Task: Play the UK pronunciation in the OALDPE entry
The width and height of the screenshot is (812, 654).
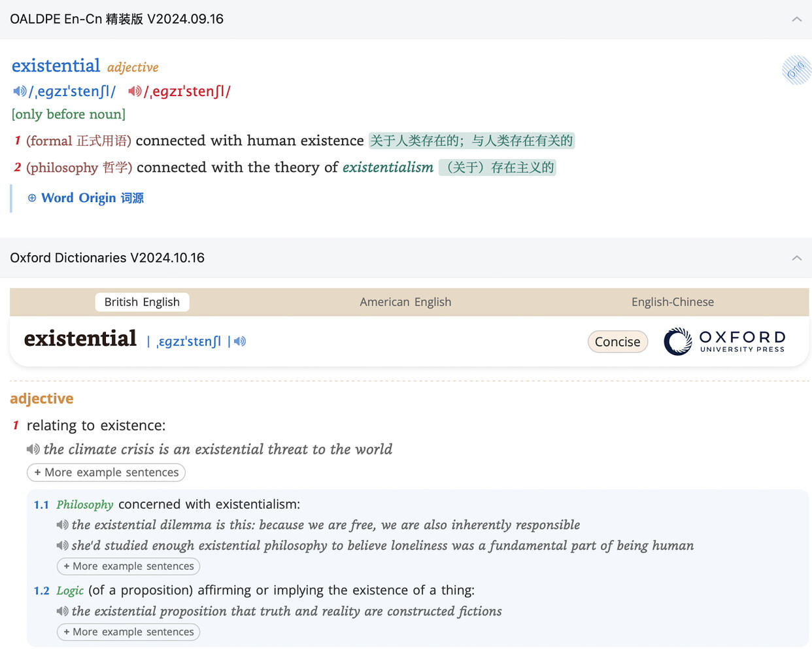Action: [x=20, y=91]
